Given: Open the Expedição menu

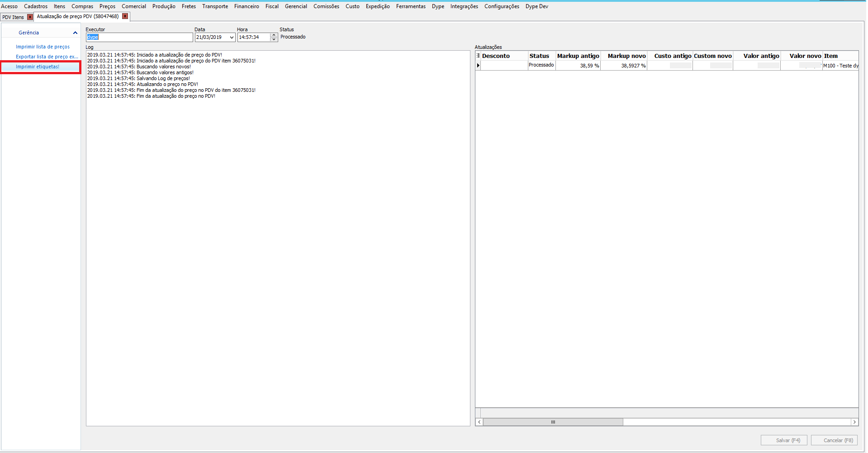Looking at the screenshot, I should click(378, 6).
